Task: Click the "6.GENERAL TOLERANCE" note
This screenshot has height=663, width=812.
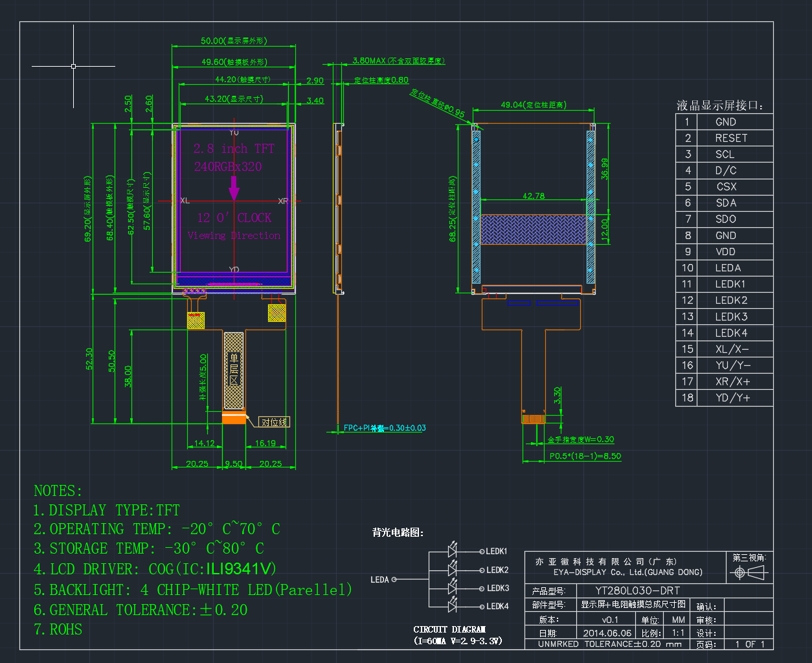Action: point(141,610)
